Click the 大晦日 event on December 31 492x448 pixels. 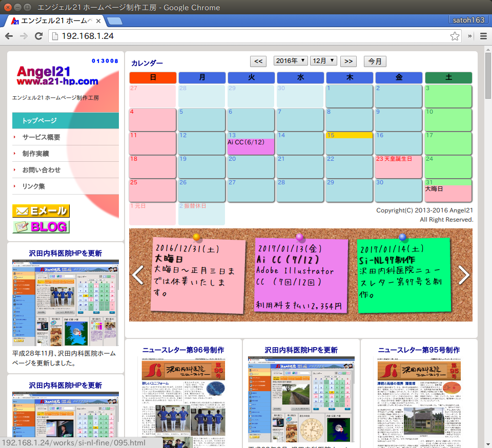(448, 193)
